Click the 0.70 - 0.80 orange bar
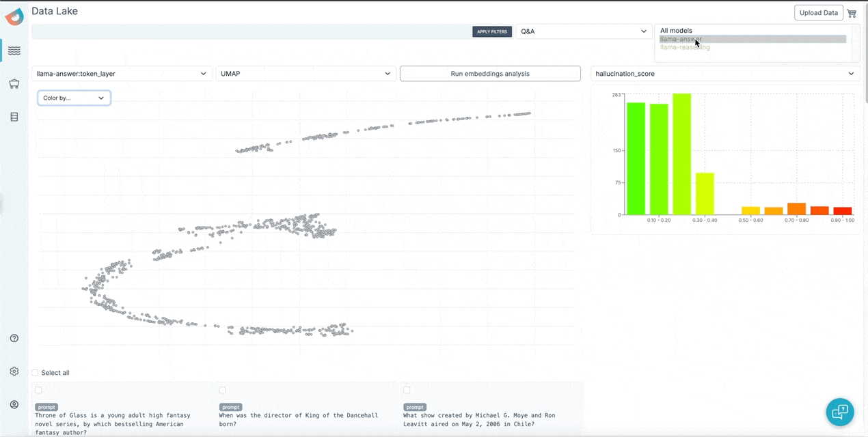This screenshot has width=868, height=437. click(797, 209)
